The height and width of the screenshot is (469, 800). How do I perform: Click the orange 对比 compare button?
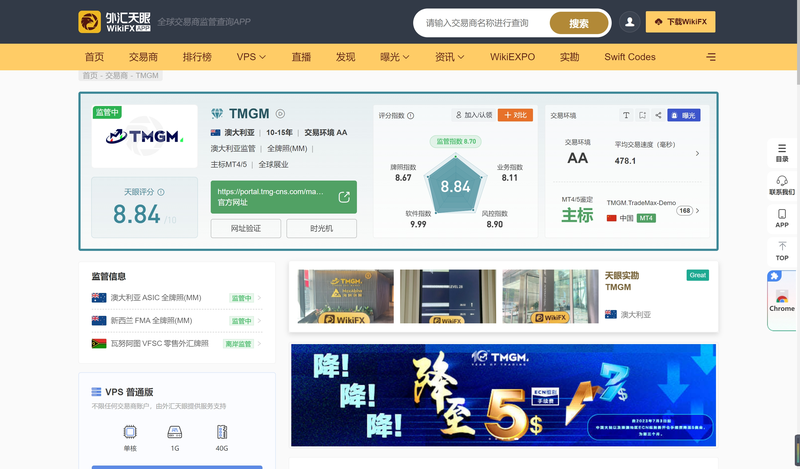(x=515, y=115)
